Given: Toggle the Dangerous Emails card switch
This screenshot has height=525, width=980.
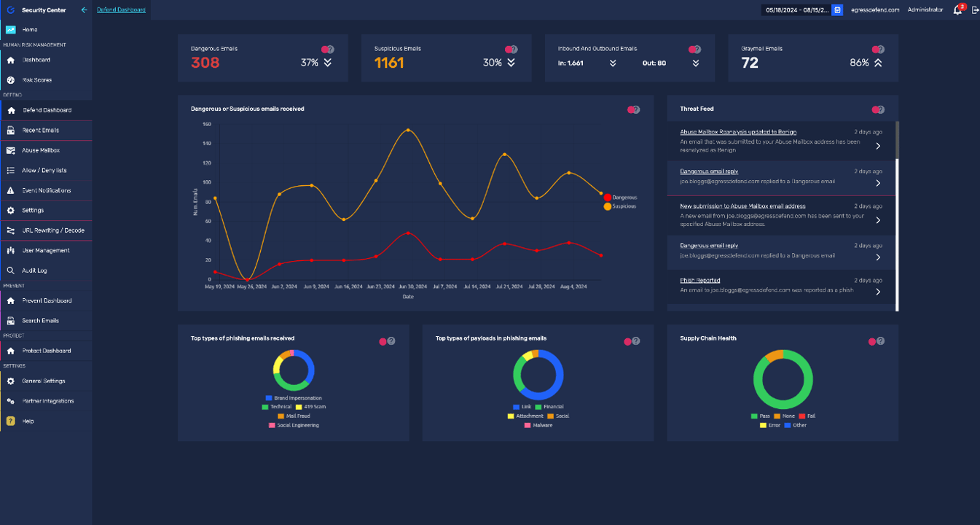Looking at the screenshot, I should point(328,50).
